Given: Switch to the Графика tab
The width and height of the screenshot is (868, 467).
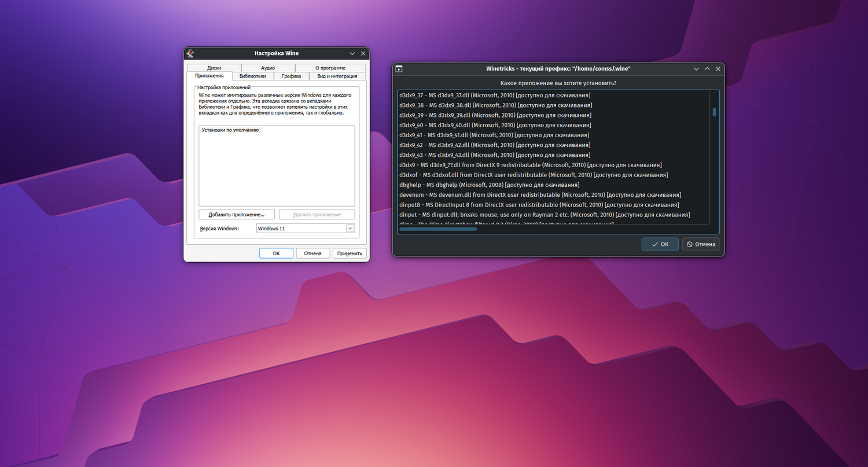Looking at the screenshot, I should [291, 76].
